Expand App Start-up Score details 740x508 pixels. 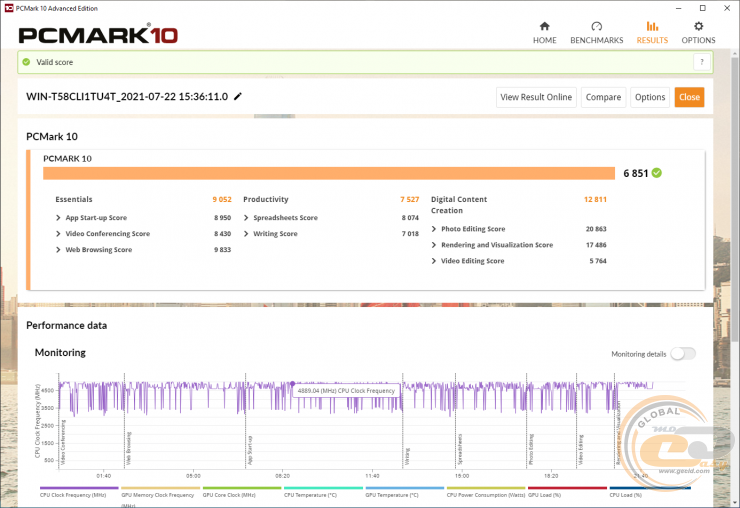pyautogui.click(x=58, y=218)
